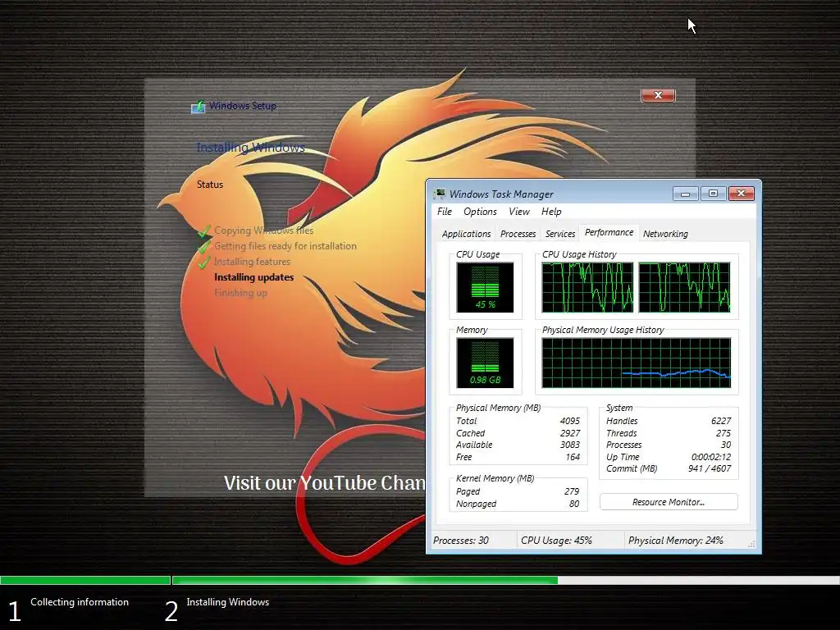The image size is (840, 630).
Task: Click the Total physical memory value 4095
Action: pos(570,421)
